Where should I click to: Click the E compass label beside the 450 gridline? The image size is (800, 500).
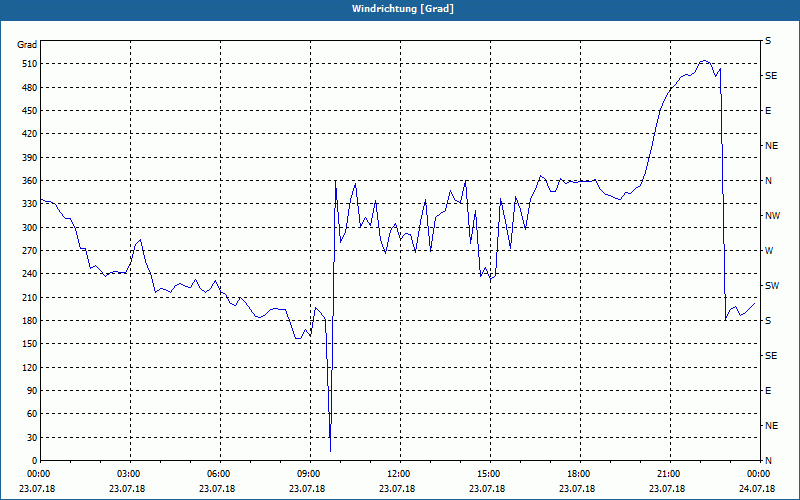click(768, 111)
